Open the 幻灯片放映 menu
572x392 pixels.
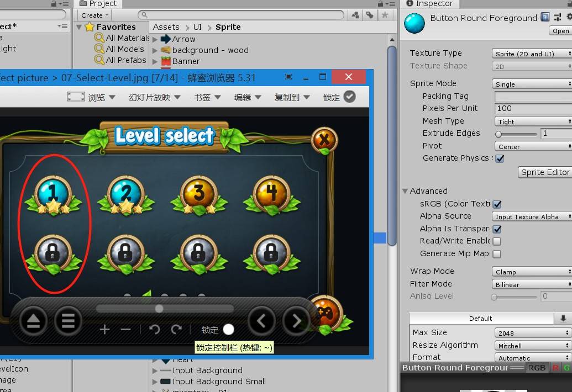pyautogui.click(x=155, y=97)
